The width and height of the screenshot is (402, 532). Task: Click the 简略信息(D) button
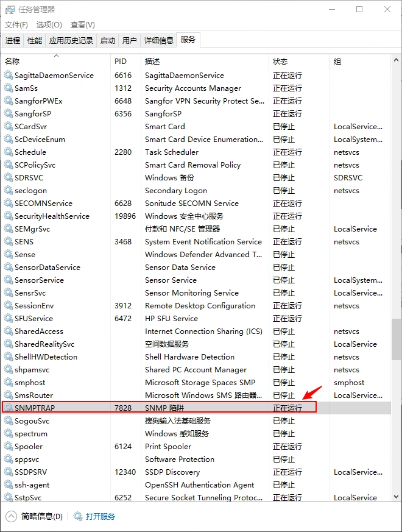click(x=41, y=516)
